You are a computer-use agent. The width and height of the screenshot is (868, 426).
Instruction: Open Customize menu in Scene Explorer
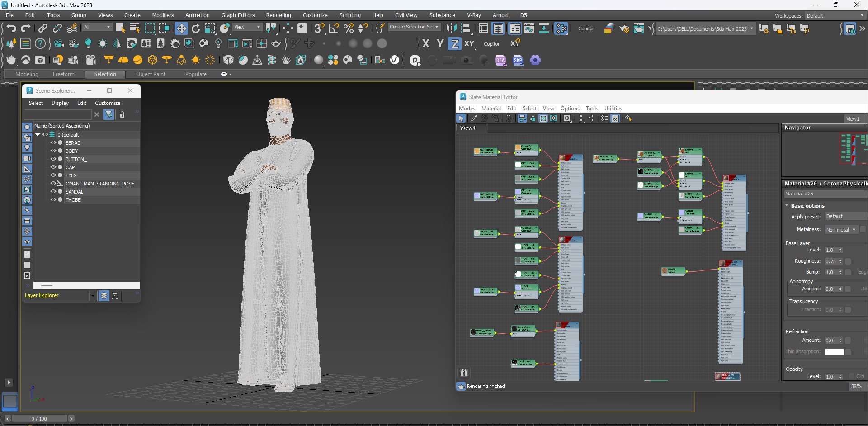tap(108, 103)
